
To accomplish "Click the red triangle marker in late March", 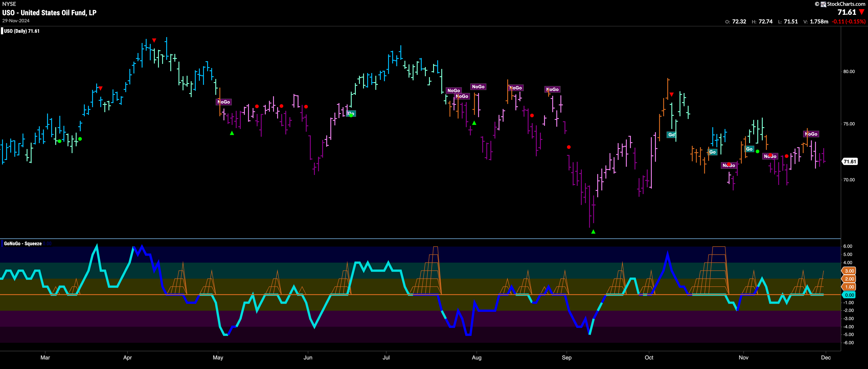I will (x=100, y=88).
